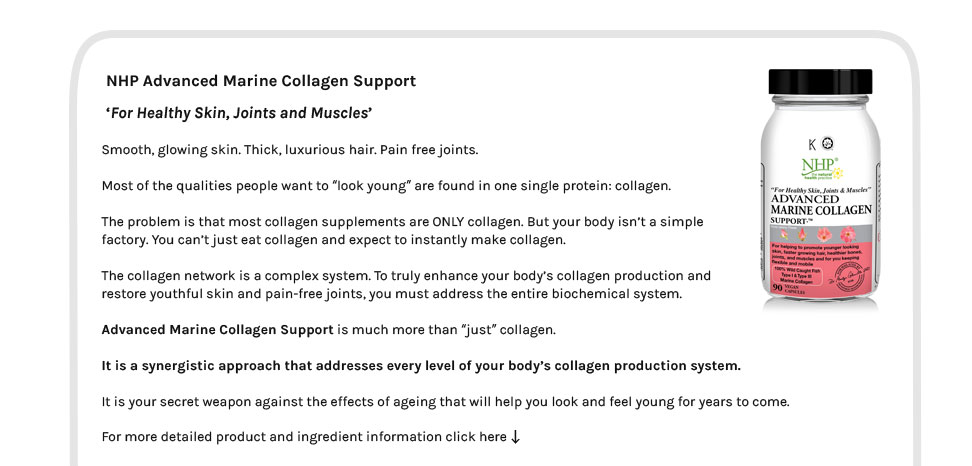The width and height of the screenshot is (972, 466).
Task: Click the yellow flower in NHP logo
Action: pos(837,174)
